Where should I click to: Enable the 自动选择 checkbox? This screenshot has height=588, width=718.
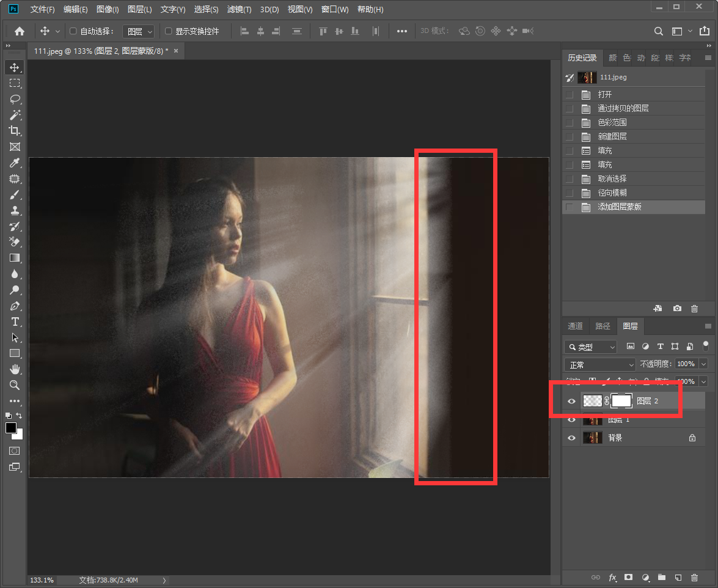73,31
